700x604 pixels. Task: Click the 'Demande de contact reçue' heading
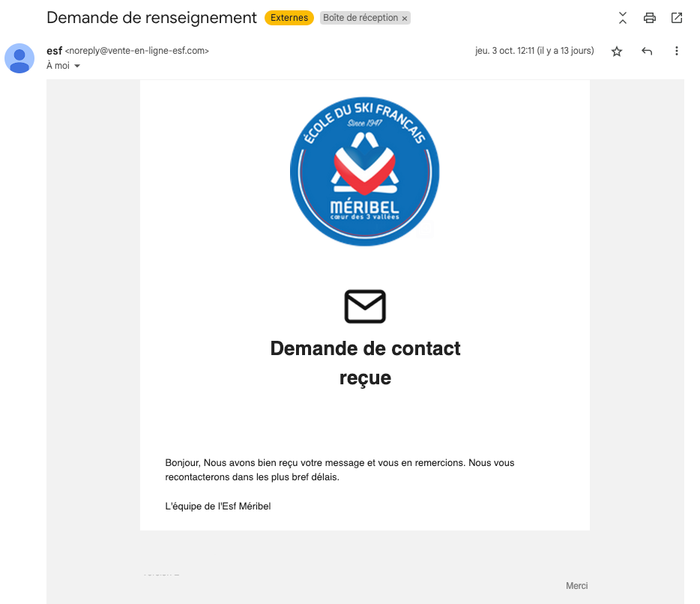tap(365, 362)
